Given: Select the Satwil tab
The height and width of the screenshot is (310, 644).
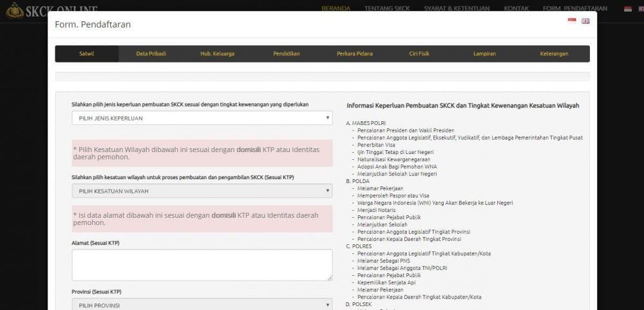Looking at the screenshot, I should tap(86, 53).
